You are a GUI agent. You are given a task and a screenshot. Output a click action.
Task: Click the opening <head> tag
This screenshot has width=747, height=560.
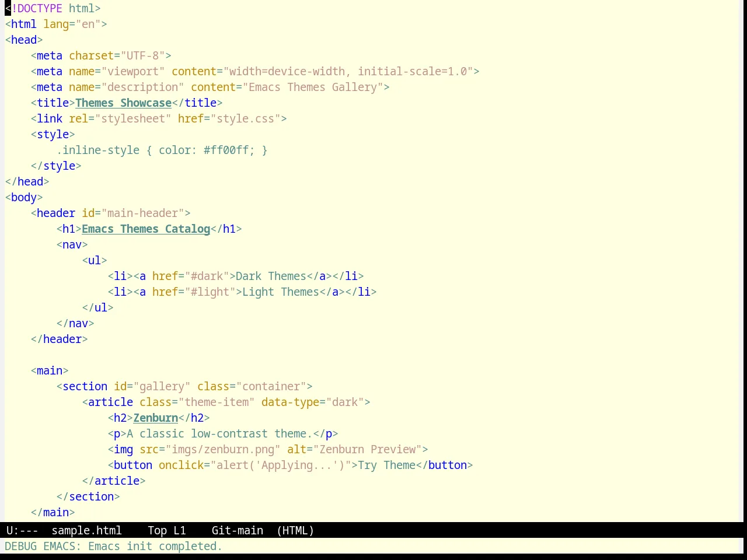(x=24, y=40)
